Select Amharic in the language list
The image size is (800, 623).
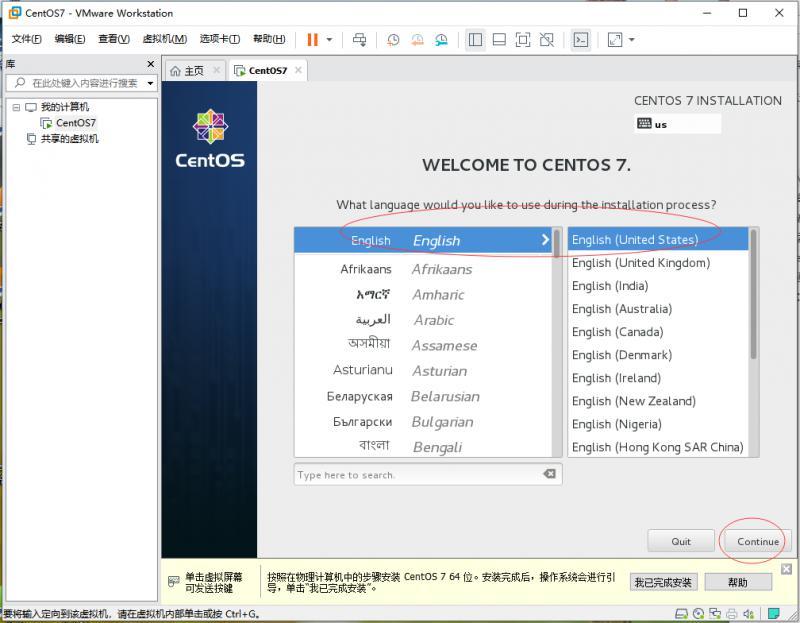click(423, 294)
